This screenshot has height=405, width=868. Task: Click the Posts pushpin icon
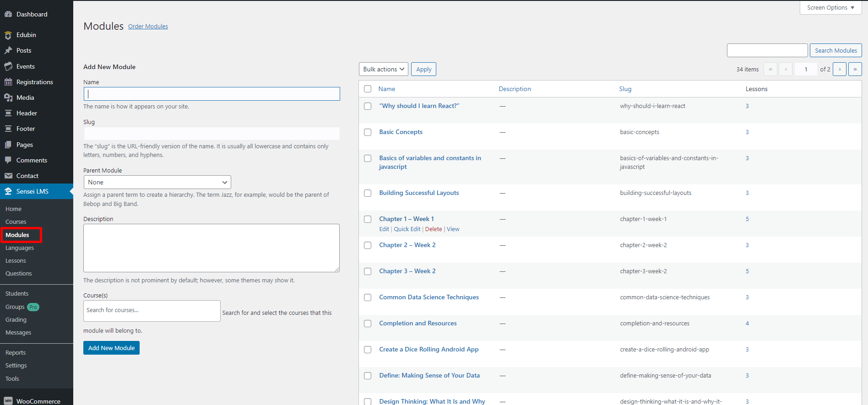[8, 50]
